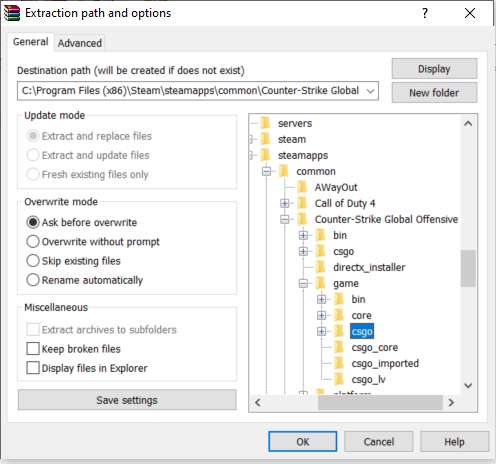Open the destination path dropdown arrow
This screenshot has height=464, width=496.
(370, 91)
